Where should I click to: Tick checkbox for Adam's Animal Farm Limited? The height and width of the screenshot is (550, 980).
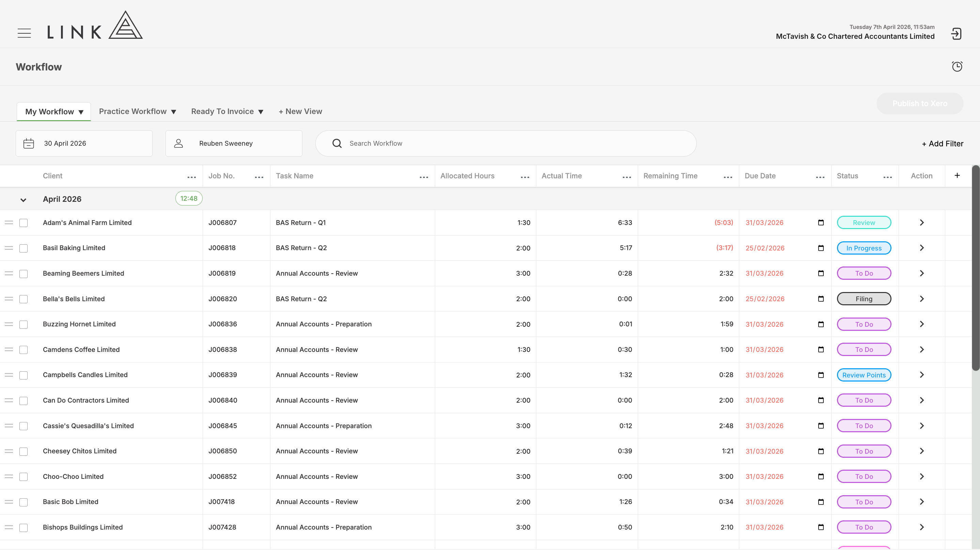[x=23, y=223]
